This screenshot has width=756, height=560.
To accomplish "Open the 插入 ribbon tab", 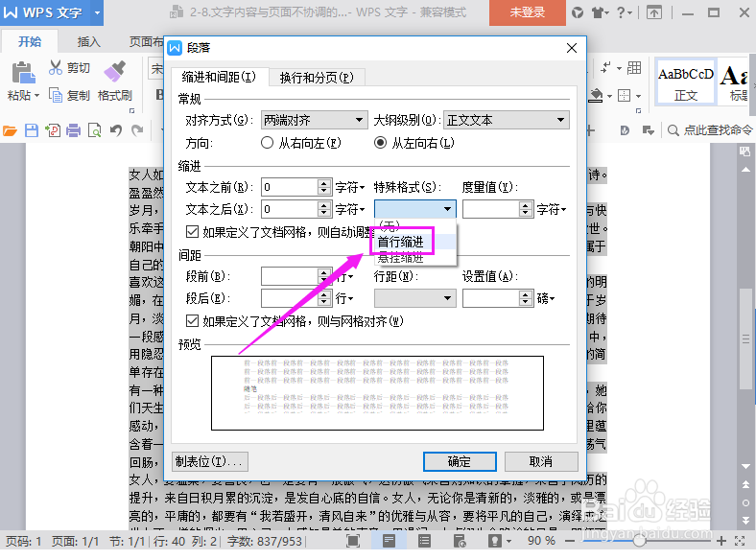I will [x=88, y=42].
